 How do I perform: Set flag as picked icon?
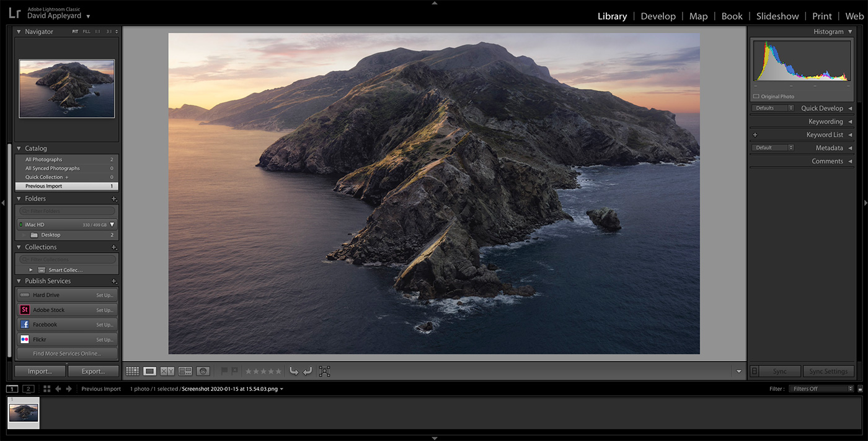(224, 371)
